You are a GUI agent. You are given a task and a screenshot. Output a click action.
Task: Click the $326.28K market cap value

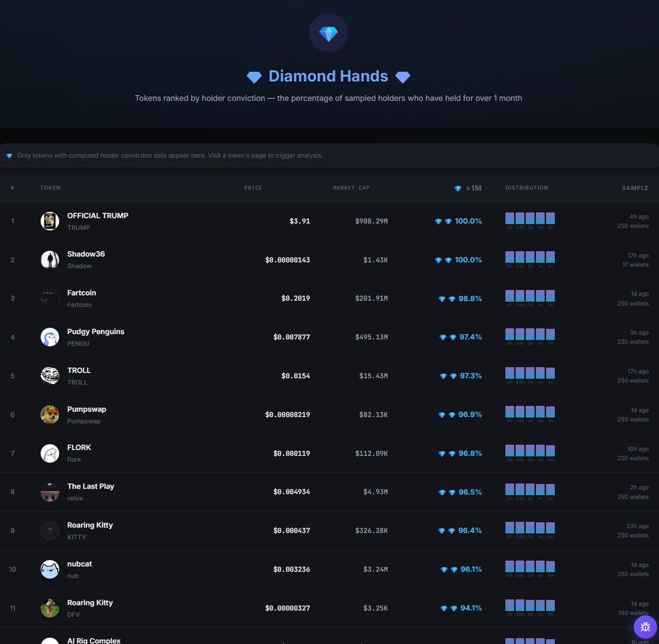tap(371, 530)
